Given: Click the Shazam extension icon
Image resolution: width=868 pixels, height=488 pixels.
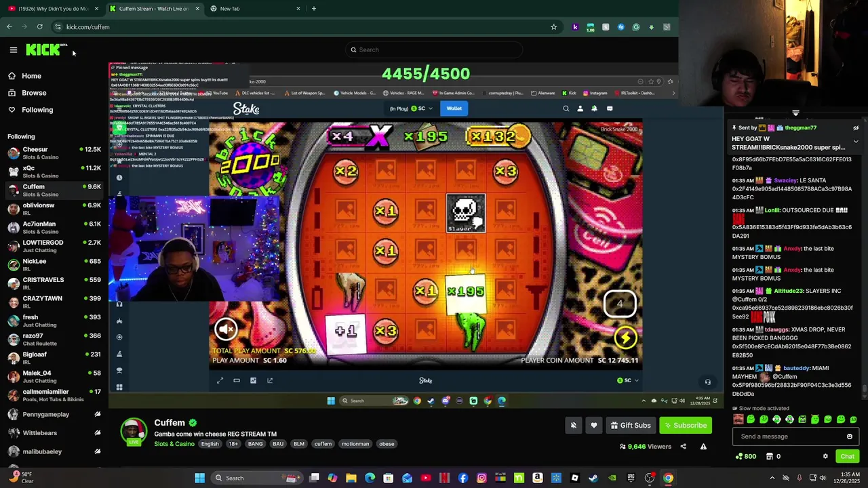Looking at the screenshot, I should 620,27.
